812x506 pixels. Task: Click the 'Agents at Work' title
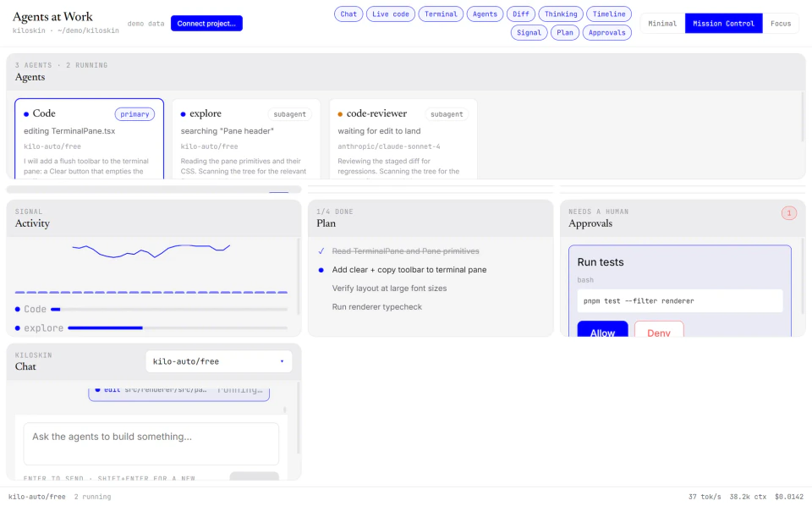(52, 17)
